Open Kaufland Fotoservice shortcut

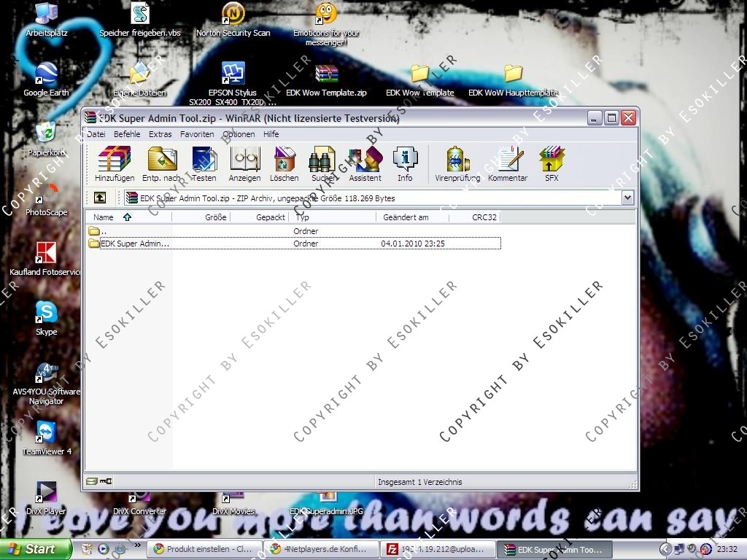tap(45, 259)
